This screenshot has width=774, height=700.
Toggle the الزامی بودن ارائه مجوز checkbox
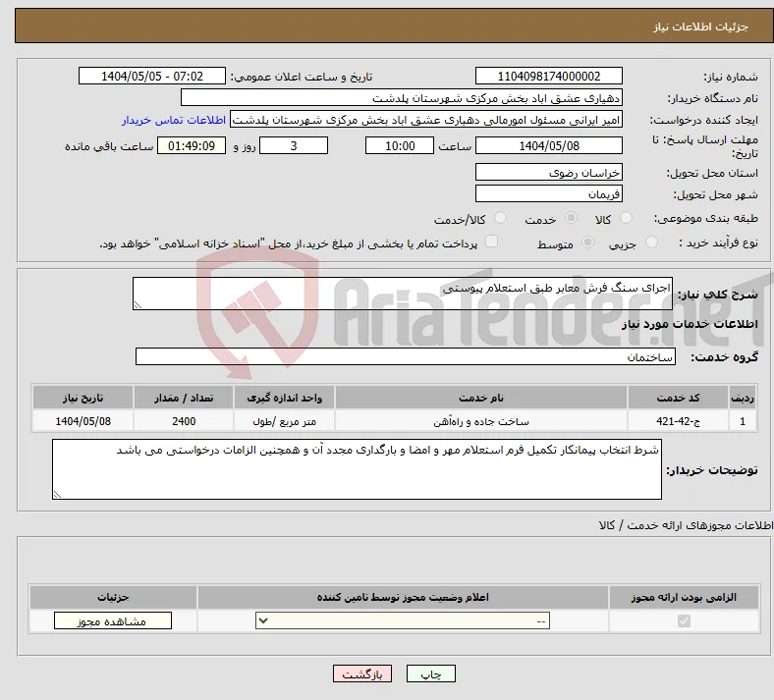click(684, 620)
